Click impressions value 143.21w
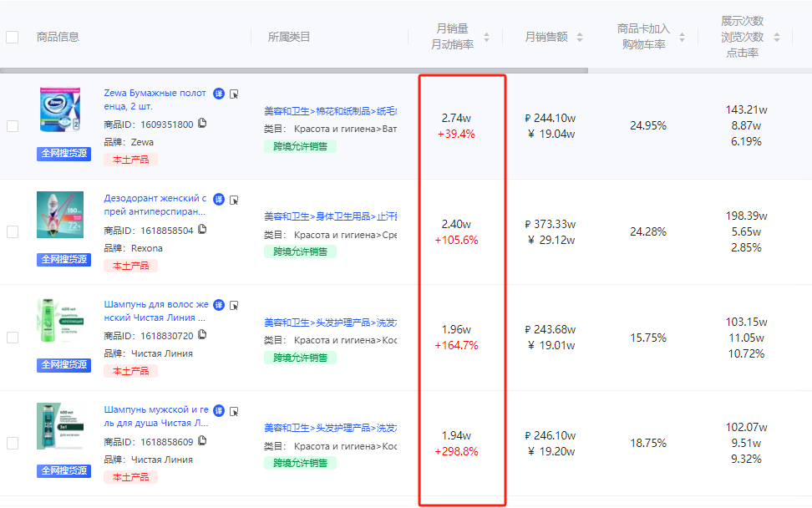The image size is (812, 508). tap(746, 109)
